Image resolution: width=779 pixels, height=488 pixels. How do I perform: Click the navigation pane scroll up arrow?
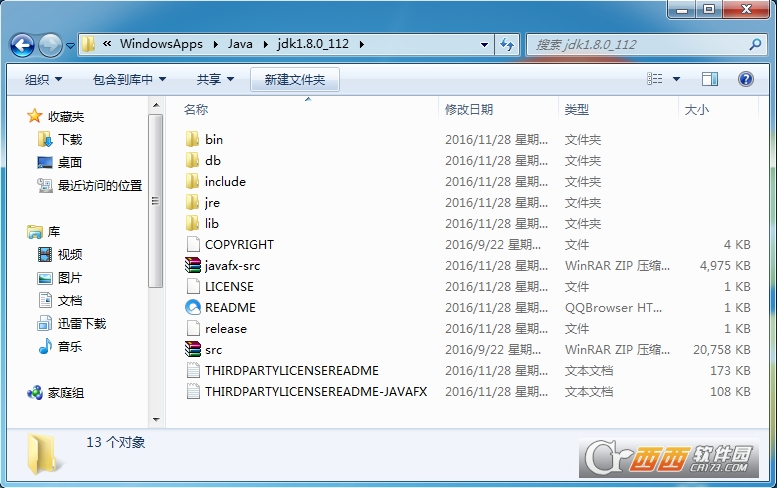(156, 105)
